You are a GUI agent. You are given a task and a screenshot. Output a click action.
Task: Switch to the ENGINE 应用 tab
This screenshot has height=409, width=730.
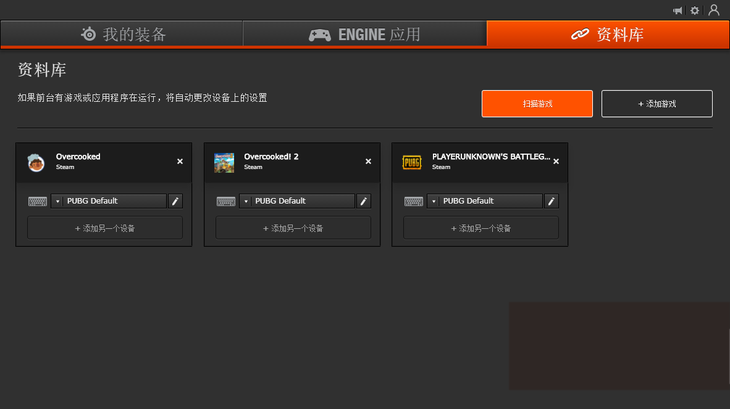[x=365, y=34]
